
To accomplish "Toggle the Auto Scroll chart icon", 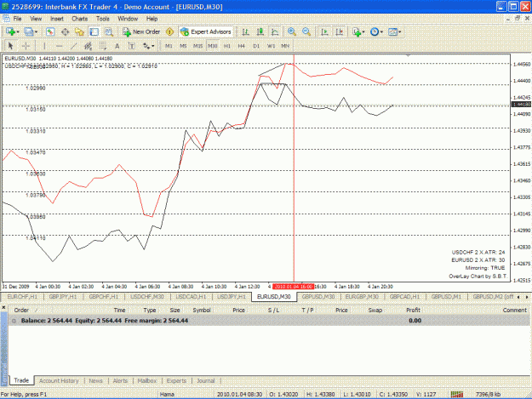I will 324,31.
